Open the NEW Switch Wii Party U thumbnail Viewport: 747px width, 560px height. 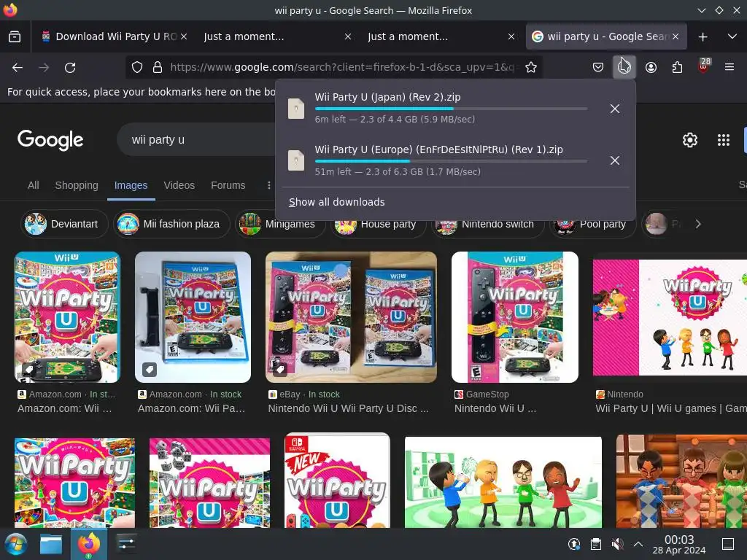click(x=337, y=481)
